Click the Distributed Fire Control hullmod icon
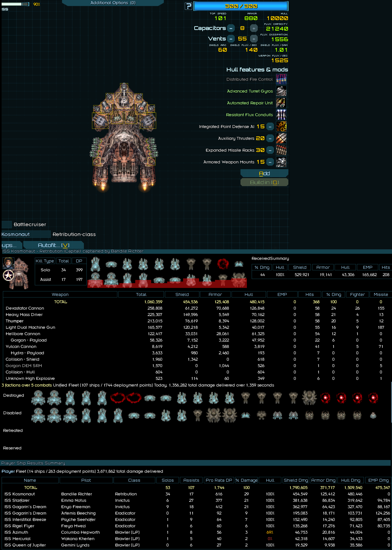392x550 pixels. [x=281, y=79]
